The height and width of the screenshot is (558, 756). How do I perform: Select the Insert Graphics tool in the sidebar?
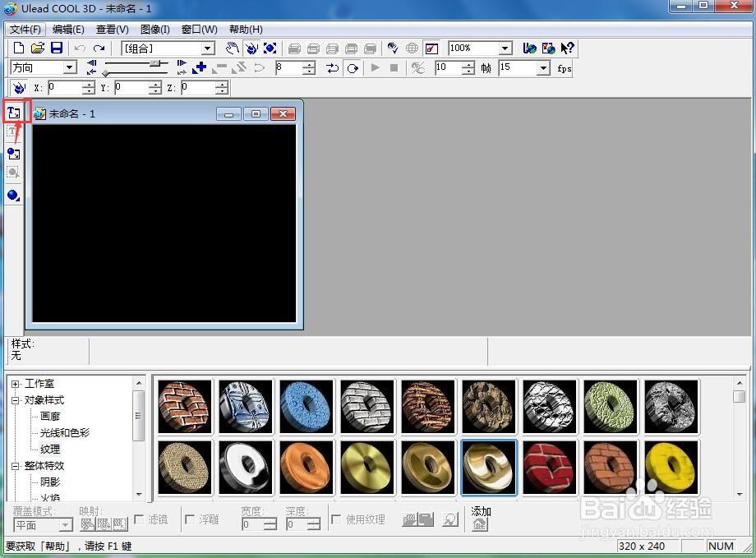pos(13,154)
